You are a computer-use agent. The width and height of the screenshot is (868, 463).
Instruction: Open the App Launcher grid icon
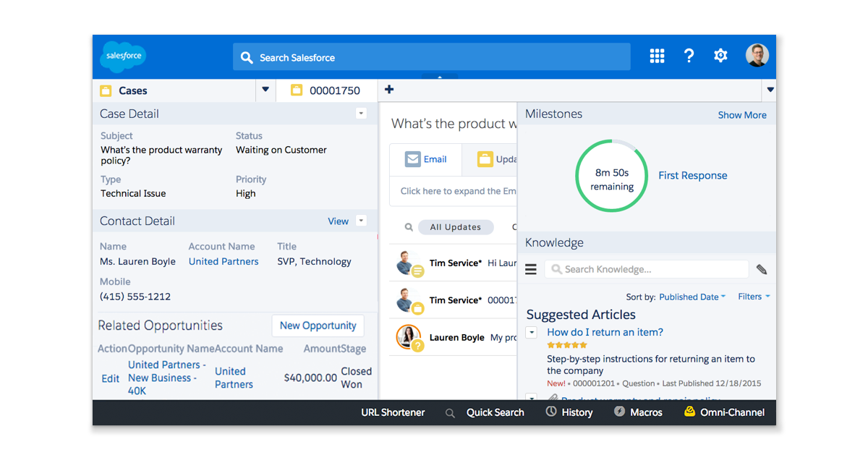(657, 56)
